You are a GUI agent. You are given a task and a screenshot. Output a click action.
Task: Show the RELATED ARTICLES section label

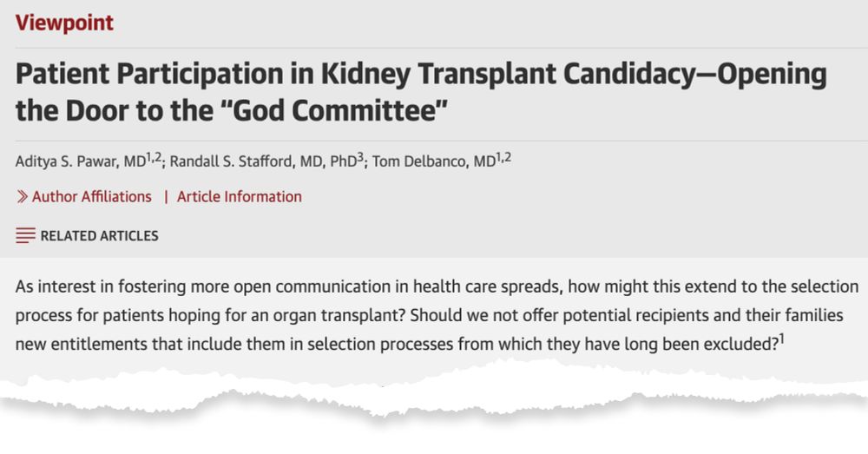point(99,235)
